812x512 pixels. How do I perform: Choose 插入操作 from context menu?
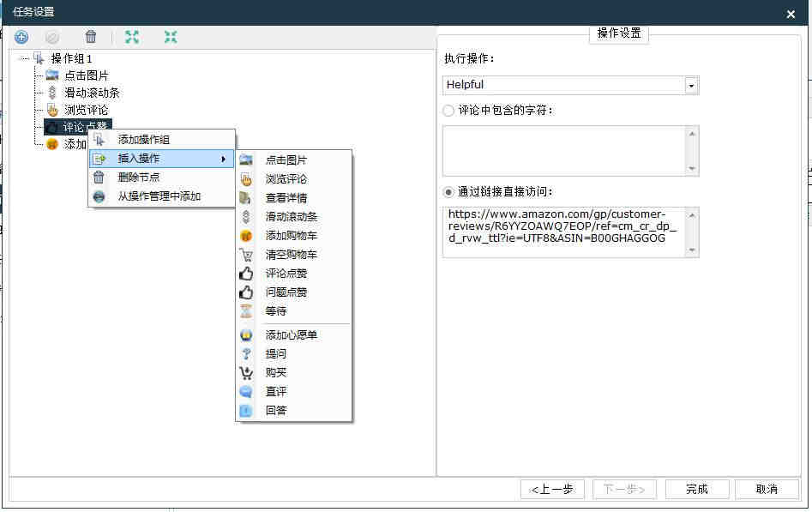(x=161, y=159)
